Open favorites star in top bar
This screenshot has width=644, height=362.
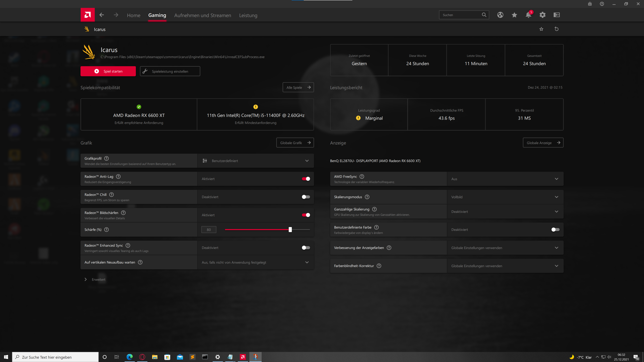click(x=514, y=15)
